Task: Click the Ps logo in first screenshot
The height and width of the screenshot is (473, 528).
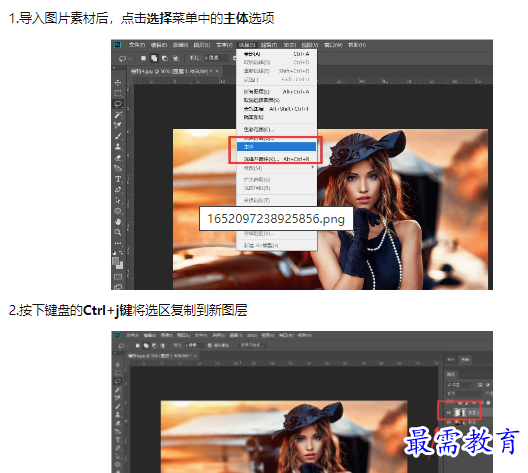Action: [118, 45]
